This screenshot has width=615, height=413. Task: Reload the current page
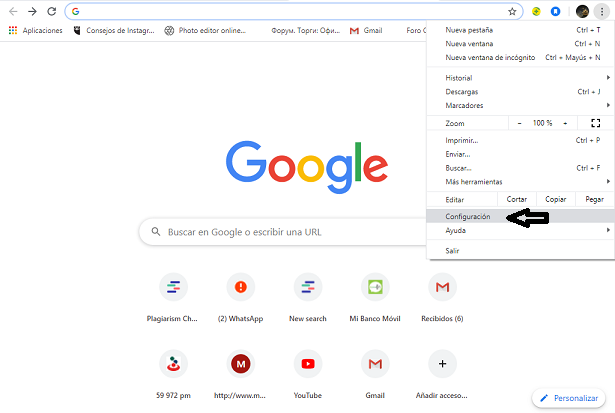(x=51, y=11)
